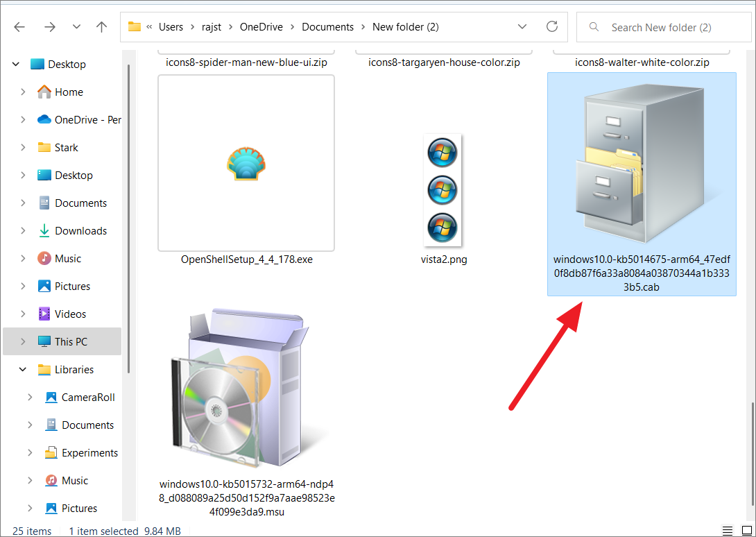Screen dimensions: 756x537
Task: Click the OneDrive breadcrumb
Action: tap(261, 27)
